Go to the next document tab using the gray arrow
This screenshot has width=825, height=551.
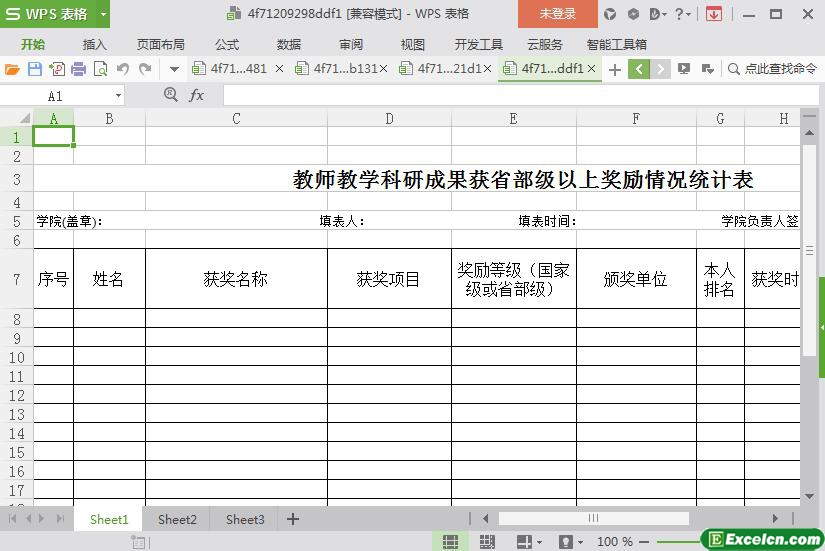pos(660,69)
